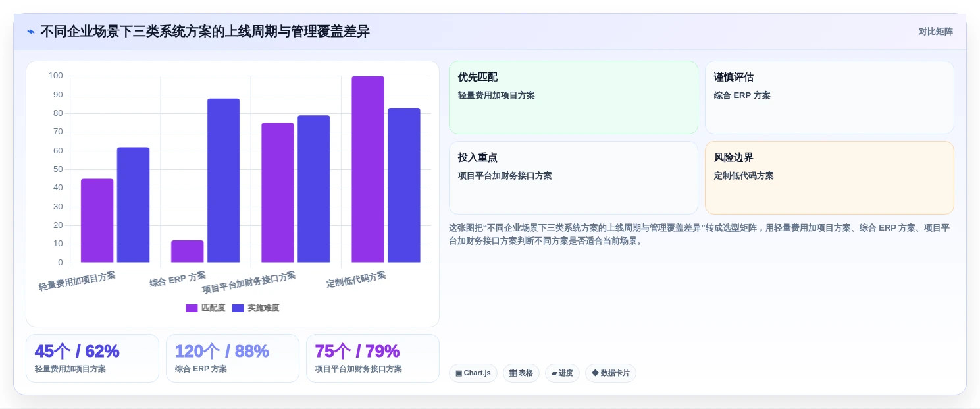Click the y-axis value 50
This screenshot has height=409, width=980.
[58, 169]
